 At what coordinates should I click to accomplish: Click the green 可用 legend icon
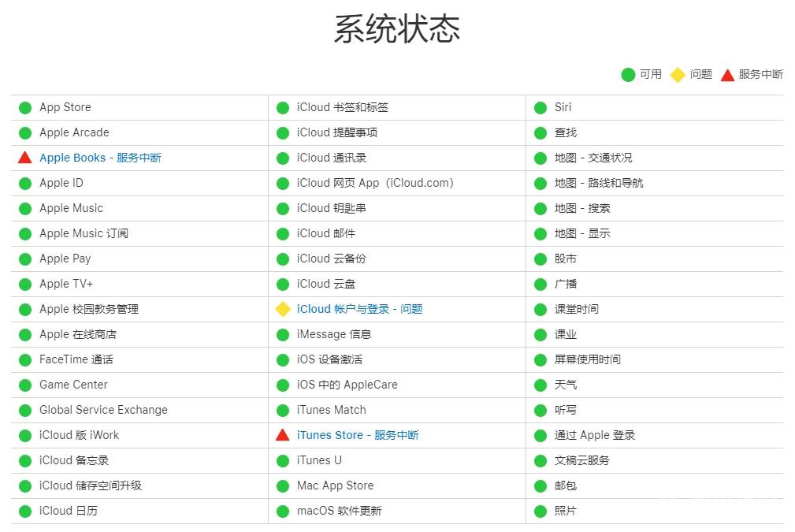(x=626, y=75)
